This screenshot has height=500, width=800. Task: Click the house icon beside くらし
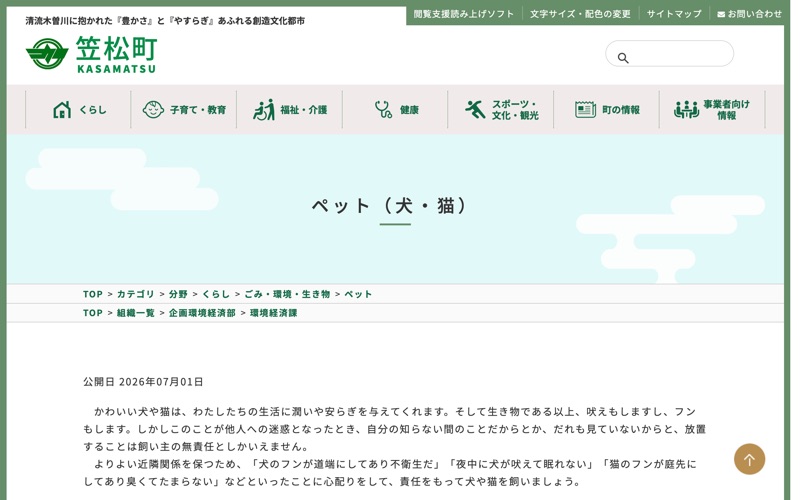click(62, 110)
